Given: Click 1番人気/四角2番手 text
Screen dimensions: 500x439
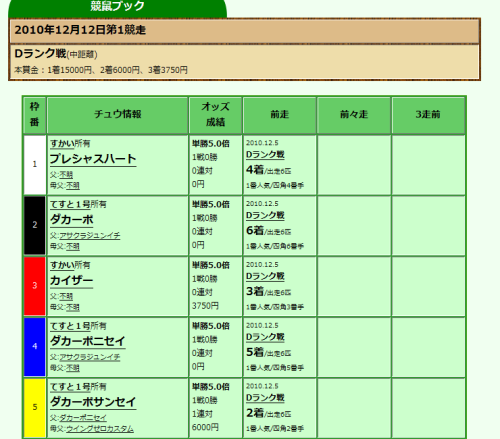Looking at the screenshot, I should coord(275,429).
